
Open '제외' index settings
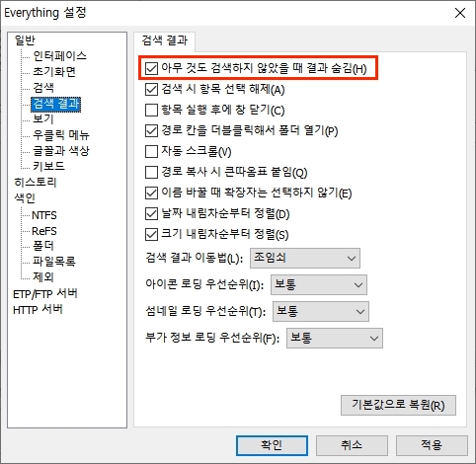(x=43, y=277)
